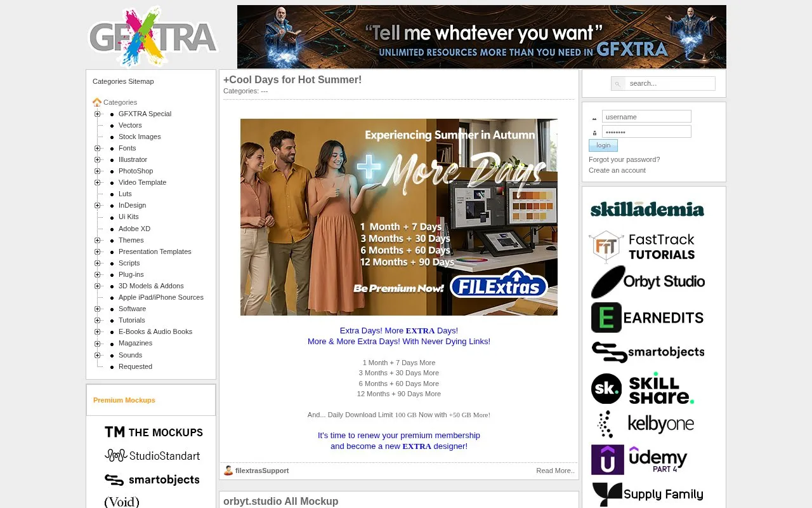Click the Premium Mockups heading

point(124,400)
